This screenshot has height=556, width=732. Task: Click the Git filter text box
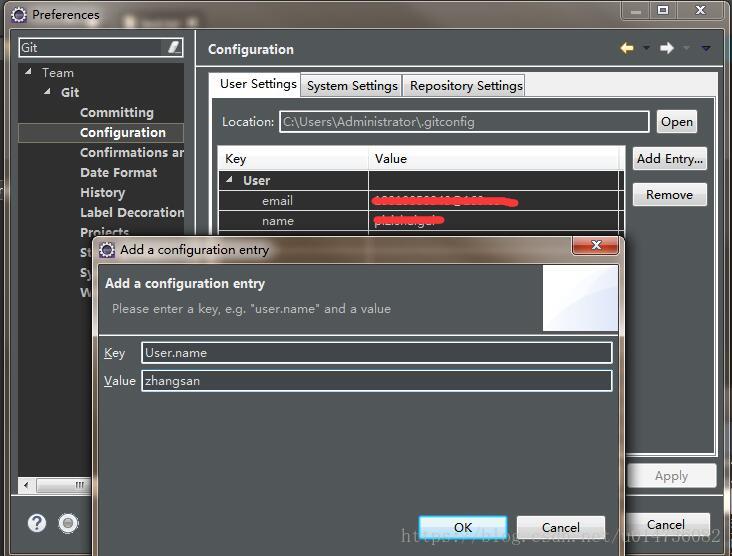[x=92, y=47]
